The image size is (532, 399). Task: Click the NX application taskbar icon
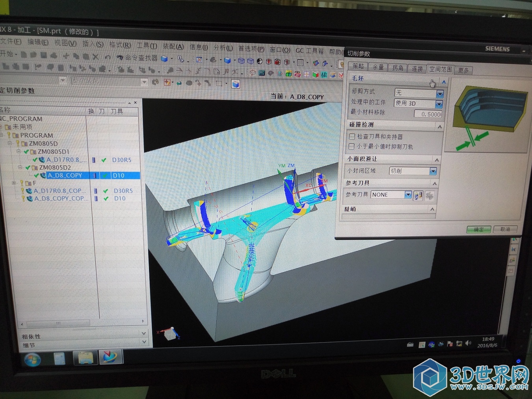(110, 357)
